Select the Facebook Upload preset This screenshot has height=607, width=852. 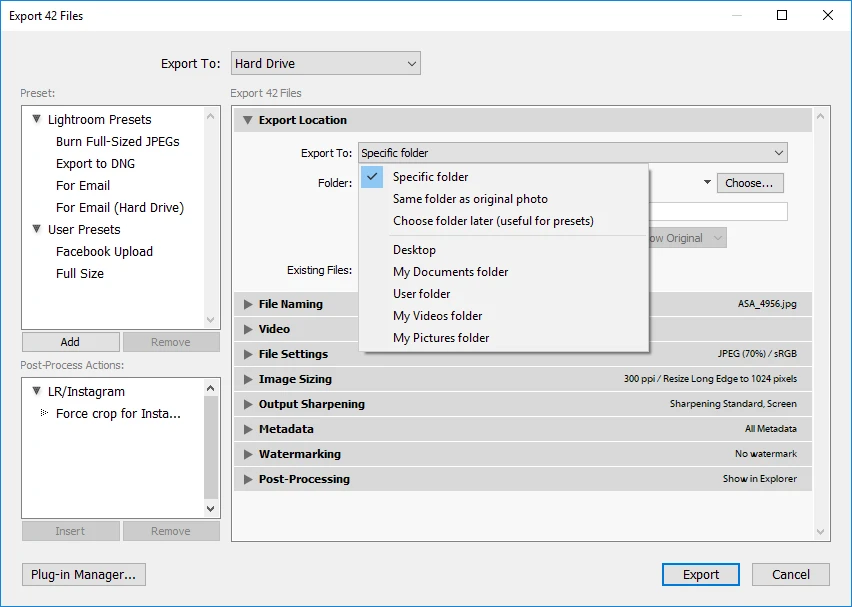[x=104, y=252]
